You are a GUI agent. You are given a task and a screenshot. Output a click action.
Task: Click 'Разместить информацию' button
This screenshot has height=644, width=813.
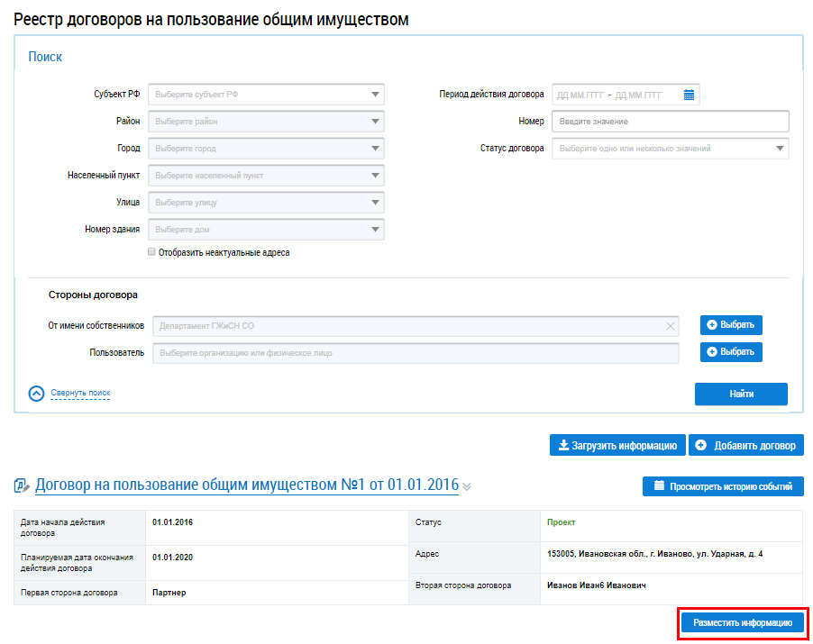[x=743, y=622]
